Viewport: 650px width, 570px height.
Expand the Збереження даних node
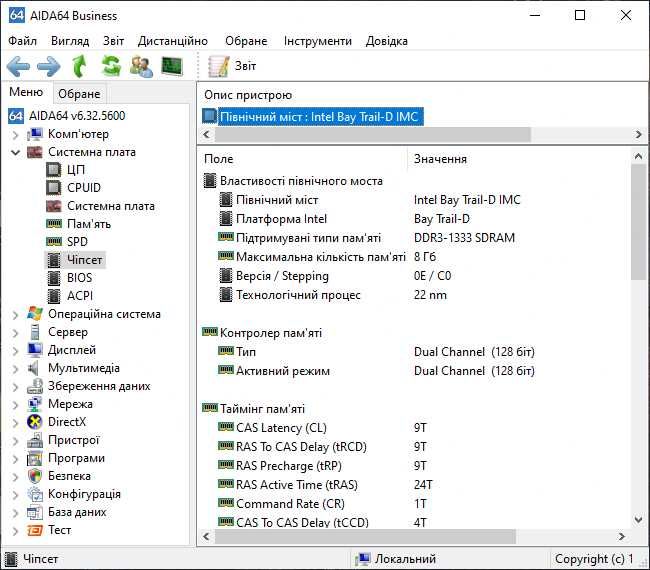[x=15, y=387]
